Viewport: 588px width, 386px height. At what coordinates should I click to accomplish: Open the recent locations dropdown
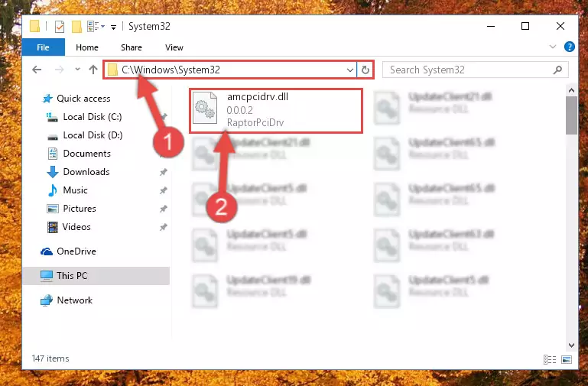pos(77,70)
